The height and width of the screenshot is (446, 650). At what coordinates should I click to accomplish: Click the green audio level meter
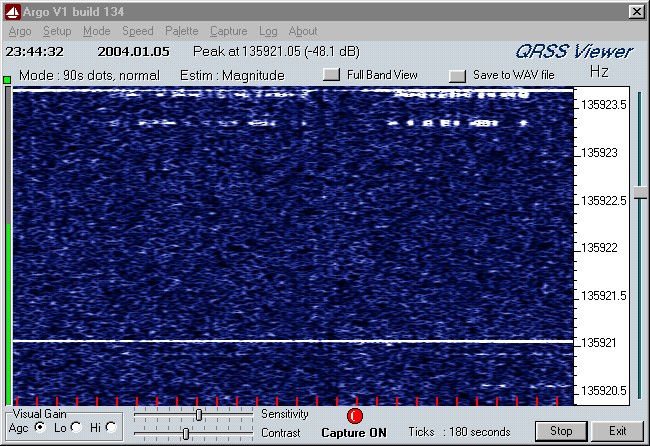click(x=8, y=245)
